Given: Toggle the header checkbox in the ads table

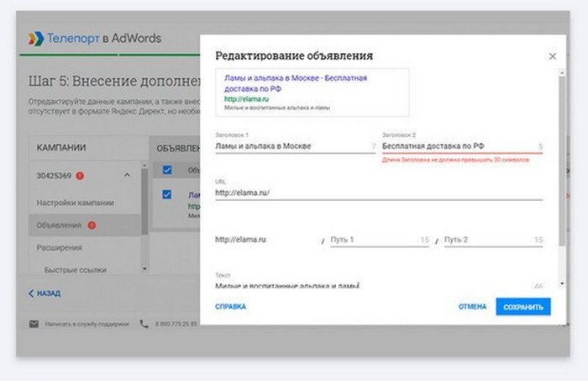Looking at the screenshot, I should pyautogui.click(x=167, y=170).
